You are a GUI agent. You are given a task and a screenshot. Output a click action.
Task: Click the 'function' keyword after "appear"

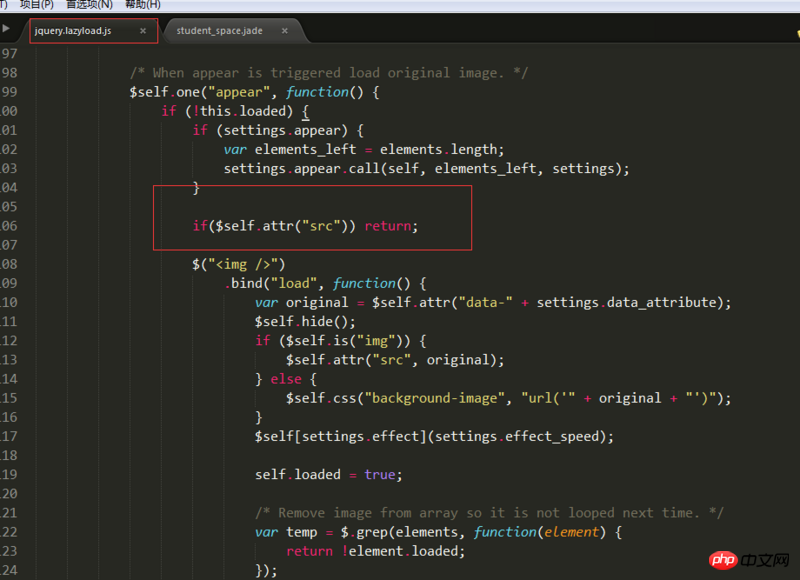(317, 92)
